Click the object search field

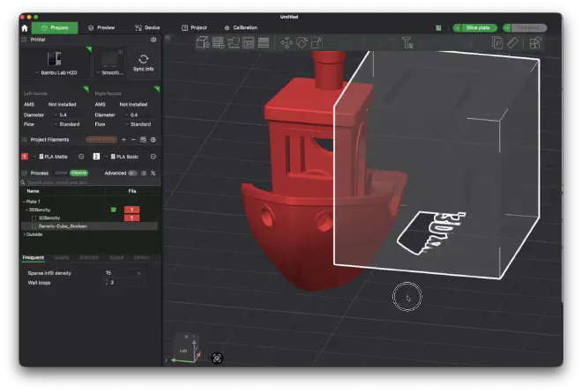pos(90,182)
